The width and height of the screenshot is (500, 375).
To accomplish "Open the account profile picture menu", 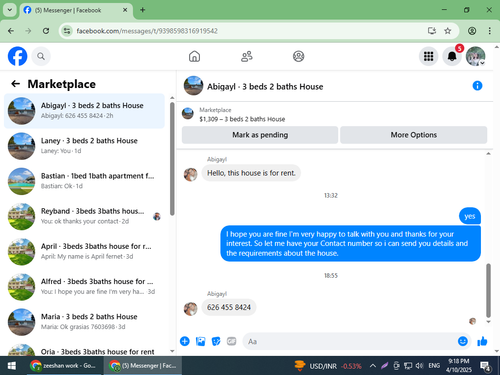I will [475, 56].
